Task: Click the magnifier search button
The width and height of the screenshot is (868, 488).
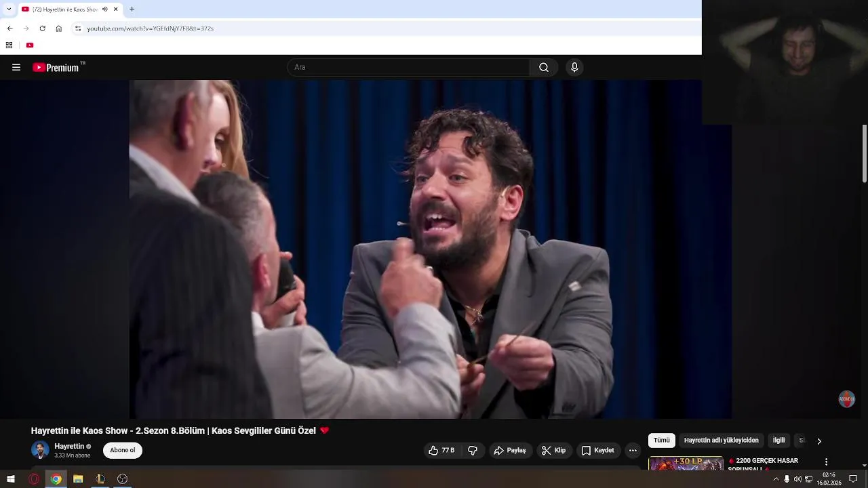Action: 544,67
